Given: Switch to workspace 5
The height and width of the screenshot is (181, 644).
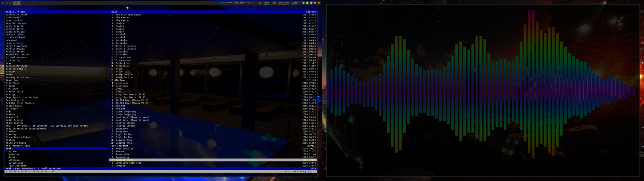Looking at the screenshot, I should click(x=19, y=3).
